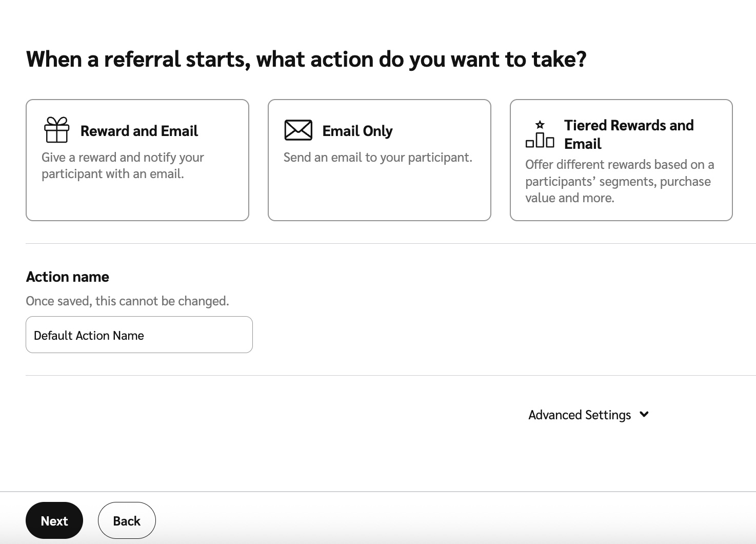
Task: Pick the Tiered Rewards and Email title
Action: pos(628,134)
